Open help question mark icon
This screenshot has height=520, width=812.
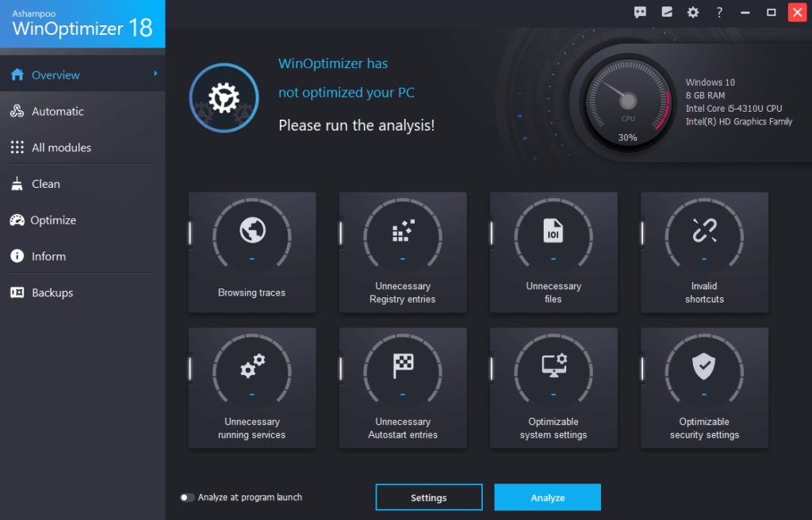719,13
